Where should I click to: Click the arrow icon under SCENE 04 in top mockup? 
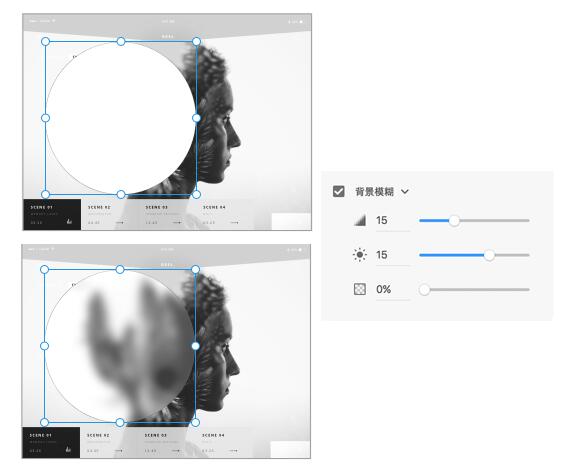[234, 223]
